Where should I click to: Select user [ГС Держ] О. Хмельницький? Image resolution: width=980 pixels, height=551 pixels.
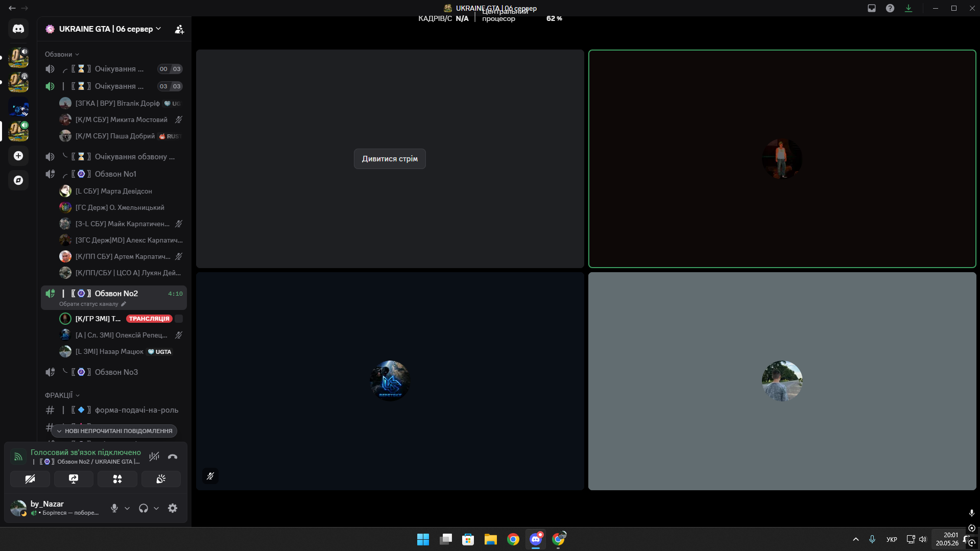121,207
